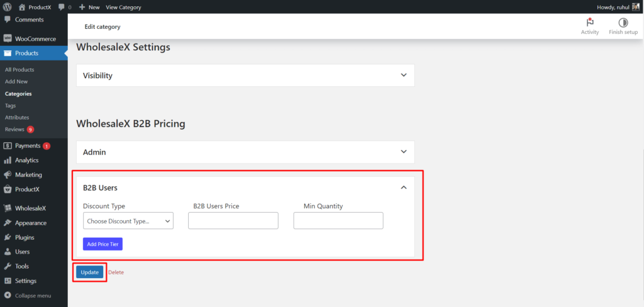The height and width of the screenshot is (307, 644).
Task: Go to All Products
Action: click(19, 69)
